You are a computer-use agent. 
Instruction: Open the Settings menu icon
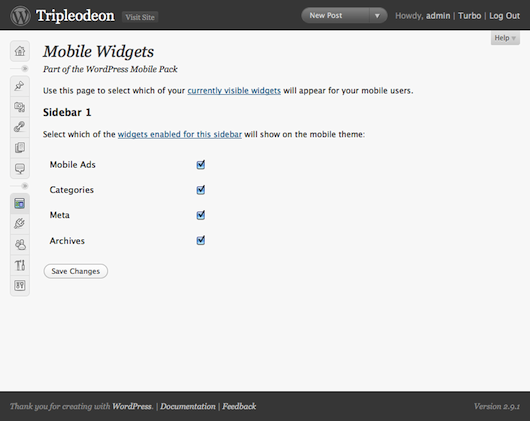(x=20, y=286)
